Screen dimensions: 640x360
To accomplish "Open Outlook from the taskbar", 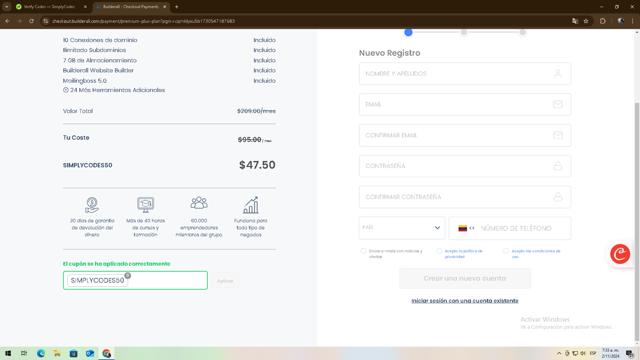I will pos(90,353).
